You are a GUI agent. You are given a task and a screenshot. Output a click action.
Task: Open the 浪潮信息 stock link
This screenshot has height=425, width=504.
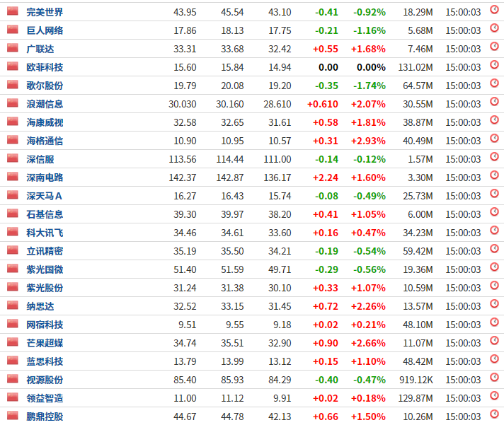click(x=45, y=104)
